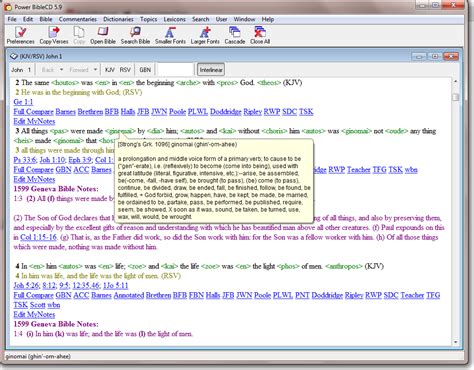Click Edit MyNotes under verse 2
Viewport: 474px width, 370px height.
[x=34, y=121]
